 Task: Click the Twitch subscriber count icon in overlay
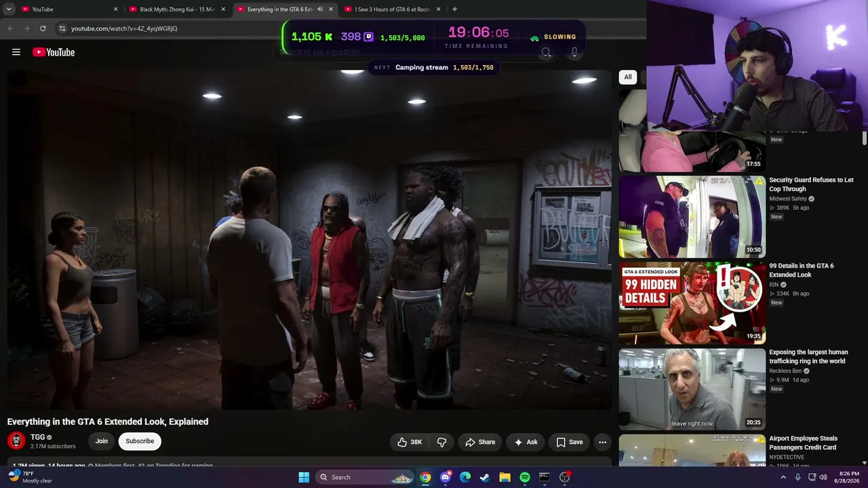click(x=368, y=37)
